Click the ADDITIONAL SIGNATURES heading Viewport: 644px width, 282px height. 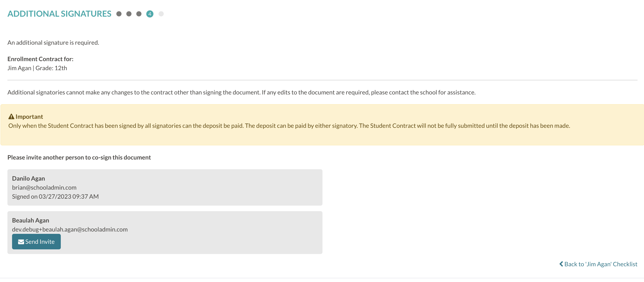tap(59, 14)
